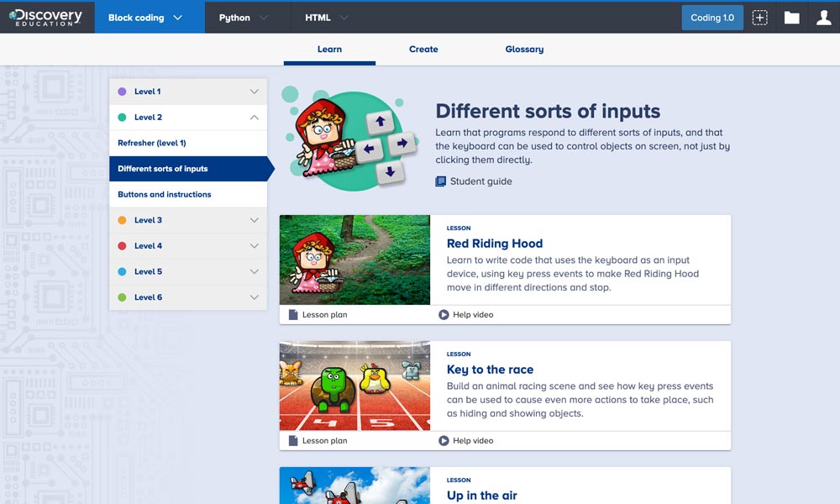Click the Key to the race help video play icon
The width and height of the screenshot is (840, 504).
[x=444, y=441]
